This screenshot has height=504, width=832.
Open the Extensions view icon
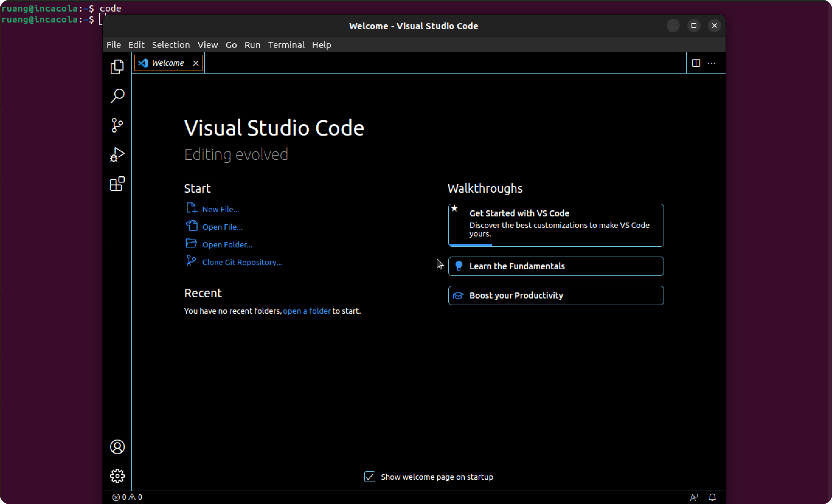pyautogui.click(x=117, y=184)
